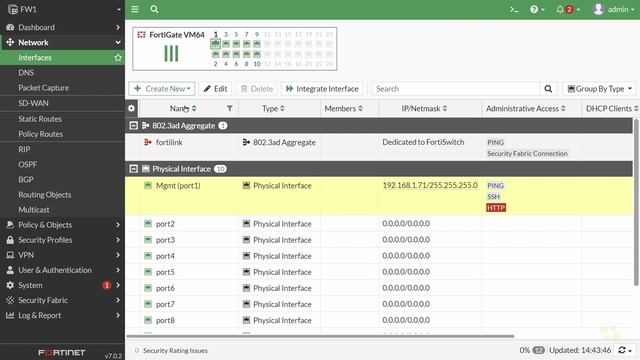640x360 pixels.
Task: Select the port8 interface row
Action: [379, 320]
